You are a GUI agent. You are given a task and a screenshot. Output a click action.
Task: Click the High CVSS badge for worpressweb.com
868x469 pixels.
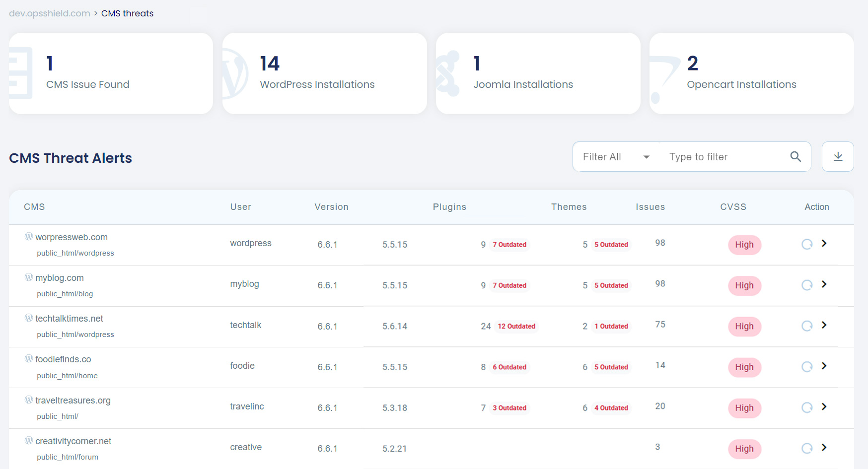[x=744, y=245]
